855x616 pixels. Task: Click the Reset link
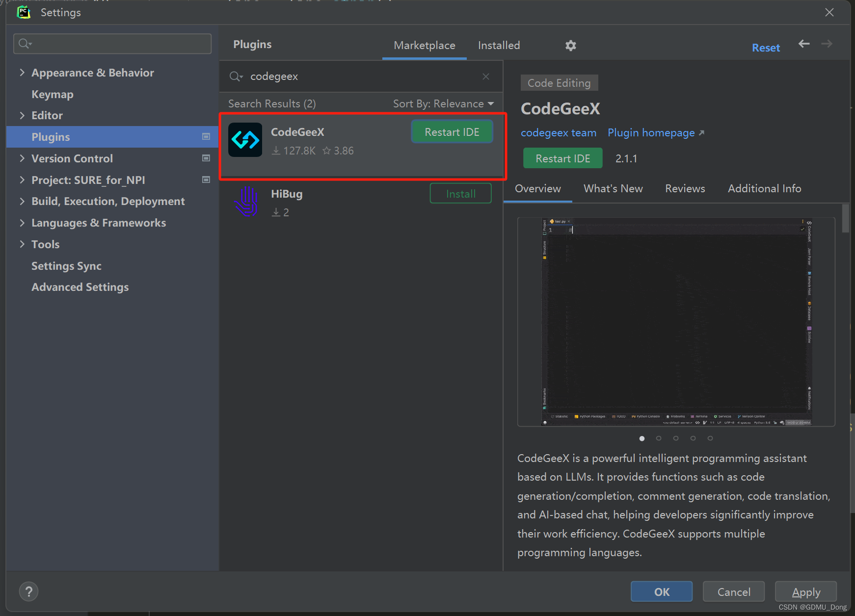766,48
